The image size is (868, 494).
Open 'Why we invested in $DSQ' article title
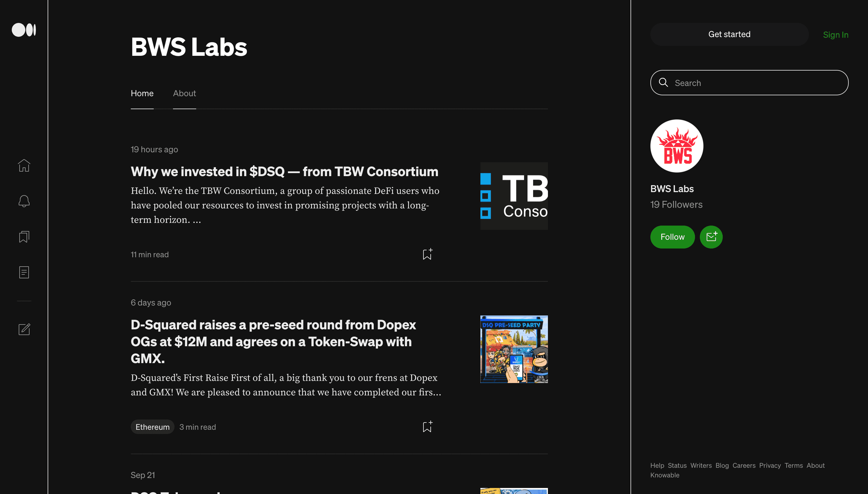coord(285,172)
